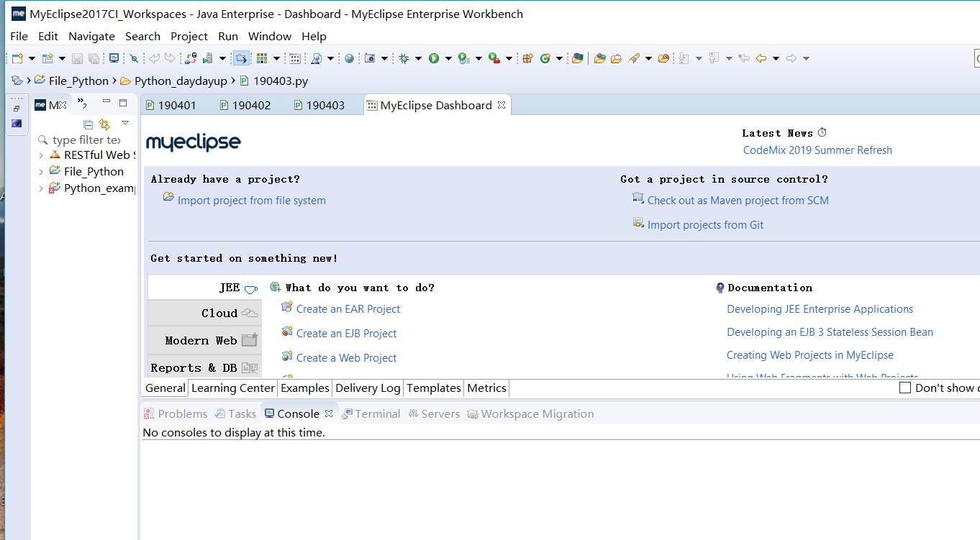Click the blue monitor toolbar icon

click(x=114, y=58)
